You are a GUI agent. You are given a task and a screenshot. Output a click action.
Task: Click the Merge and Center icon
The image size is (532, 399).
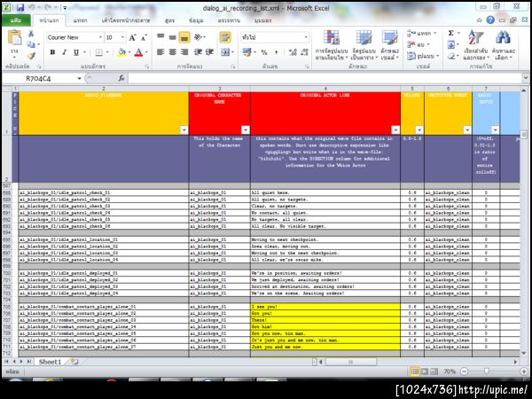224,52
